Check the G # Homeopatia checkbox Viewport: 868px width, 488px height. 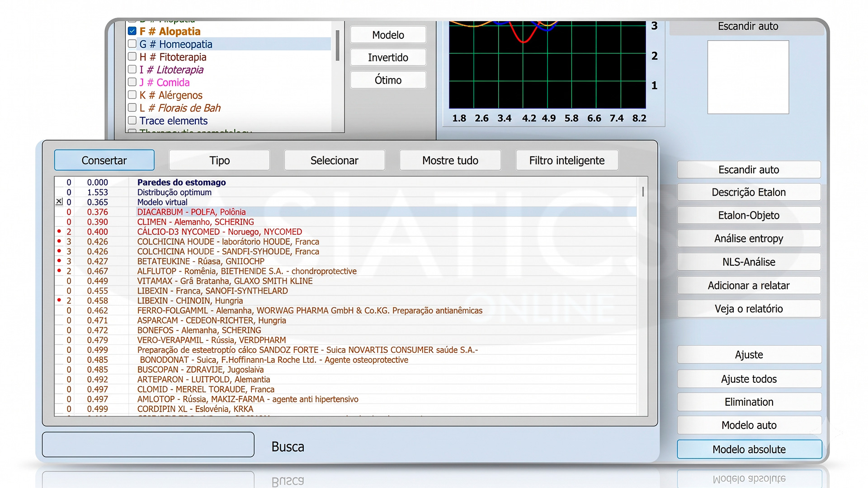132,44
